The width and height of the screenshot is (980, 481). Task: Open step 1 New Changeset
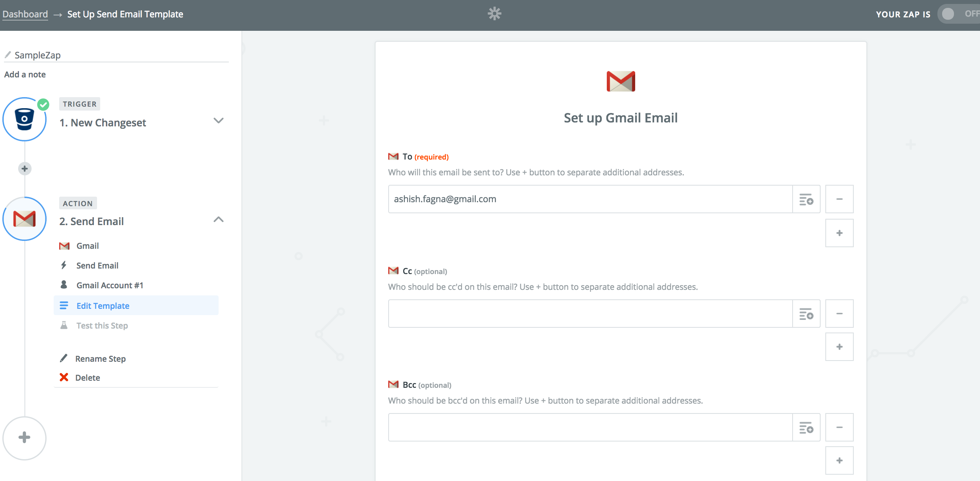click(103, 123)
